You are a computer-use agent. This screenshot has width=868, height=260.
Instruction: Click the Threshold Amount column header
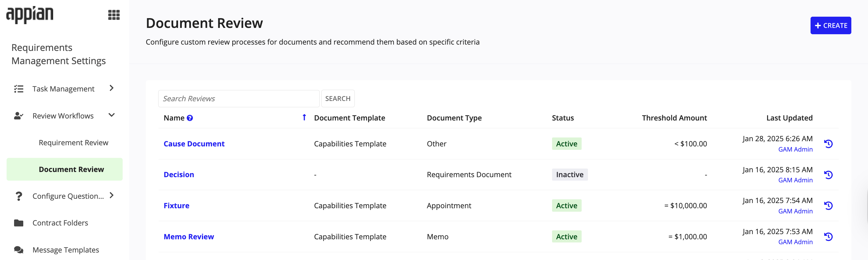(674, 118)
